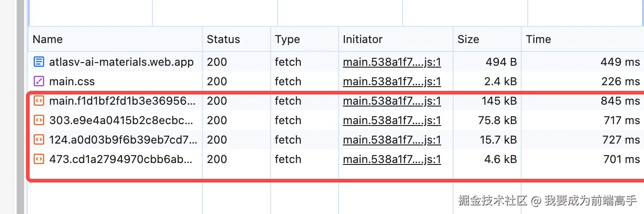This screenshot has height=214, width=644.
Task: Click the stylesheet icon beside main.css
Action: click(x=39, y=82)
